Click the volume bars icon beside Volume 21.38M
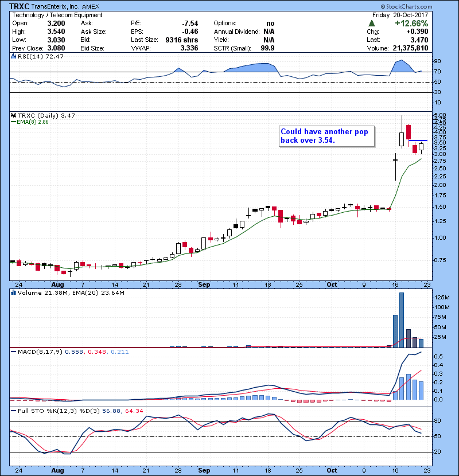Image resolution: width=459 pixels, height=476 pixels. click(13, 292)
